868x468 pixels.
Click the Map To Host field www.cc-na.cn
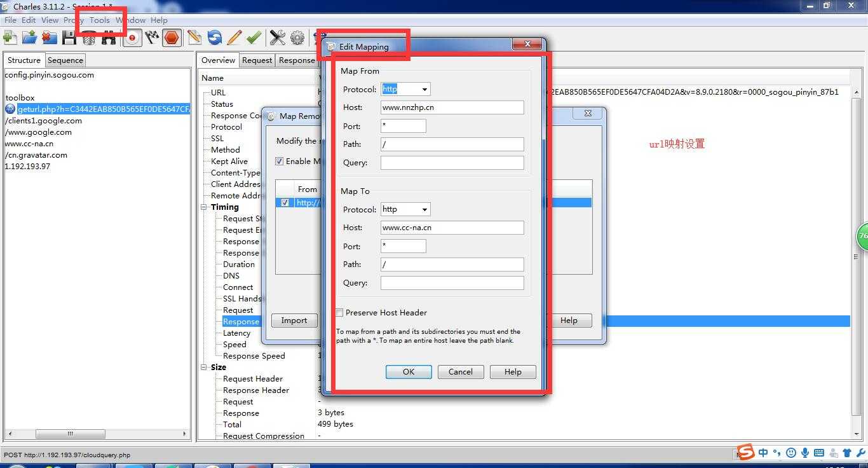pyautogui.click(x=452, y=228)
